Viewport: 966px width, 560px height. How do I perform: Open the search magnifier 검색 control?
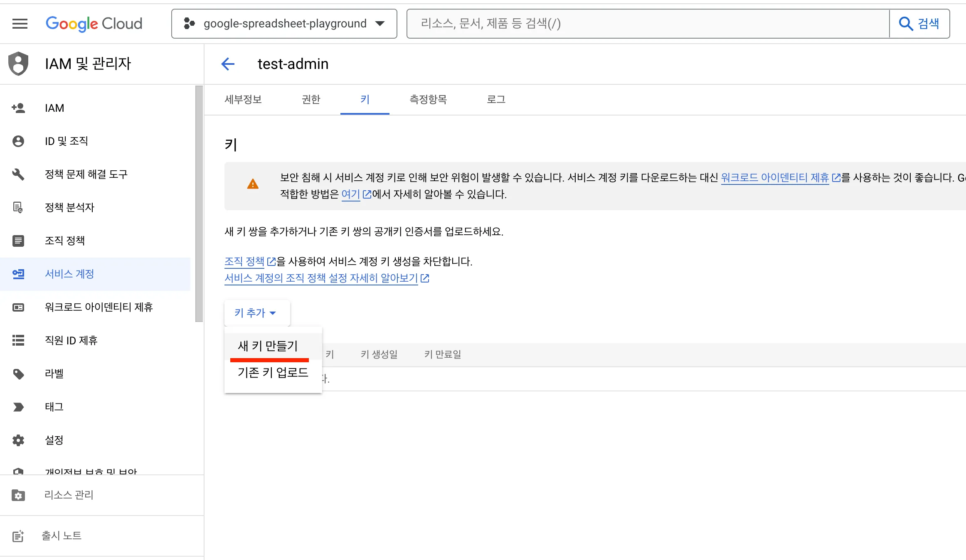tap(920, 24)
